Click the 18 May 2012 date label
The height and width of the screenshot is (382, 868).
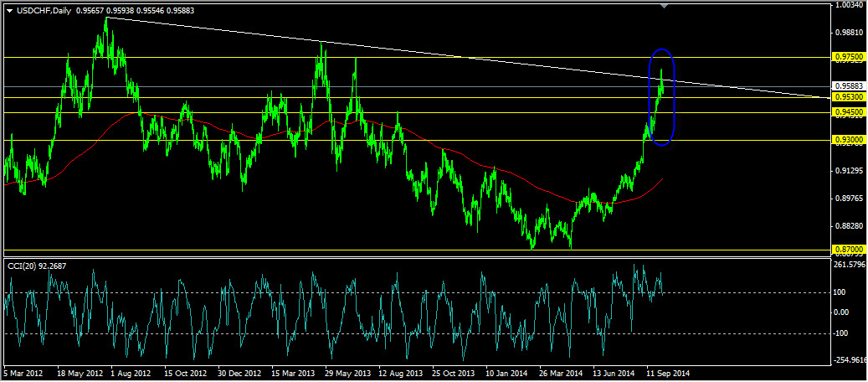[x=82, y=373]
